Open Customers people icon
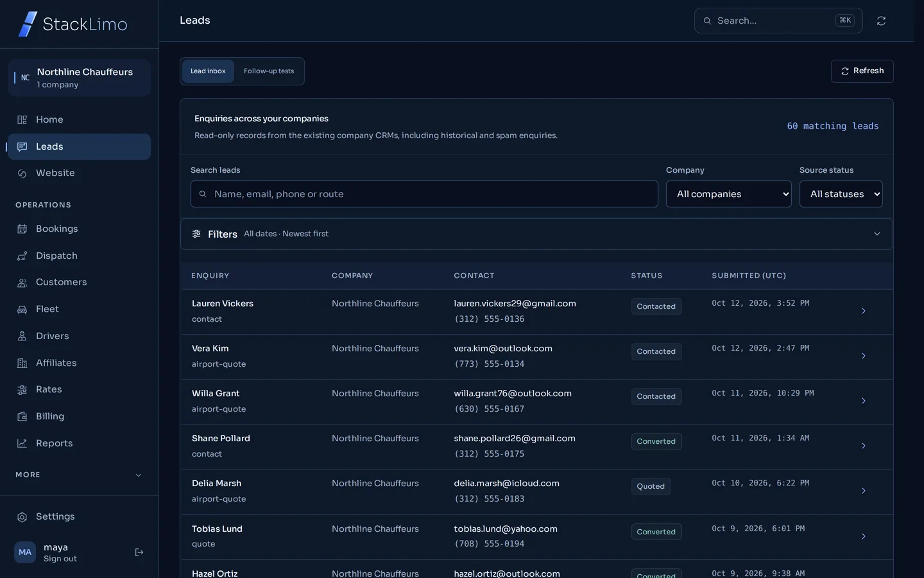Viewport: 924px width, 578px height. [22, 283]
